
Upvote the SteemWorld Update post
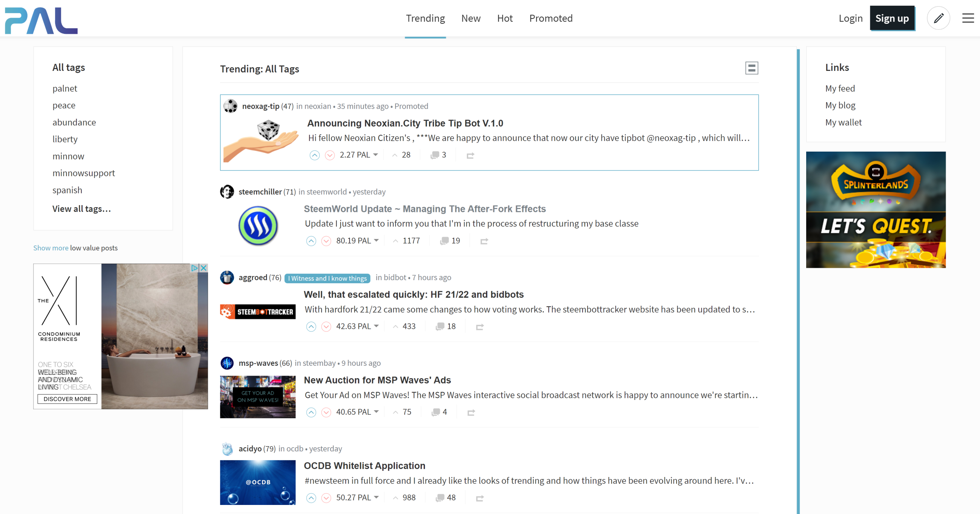click(311, 241)
